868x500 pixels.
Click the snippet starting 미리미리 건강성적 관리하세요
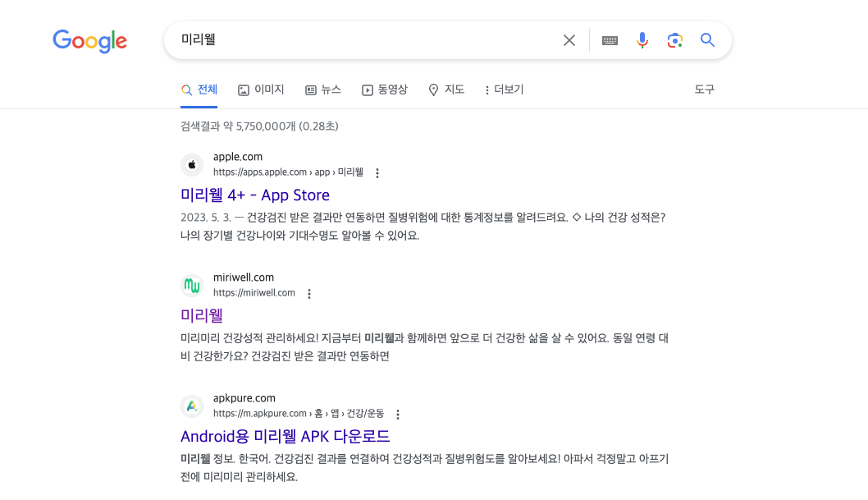[425, 347]
